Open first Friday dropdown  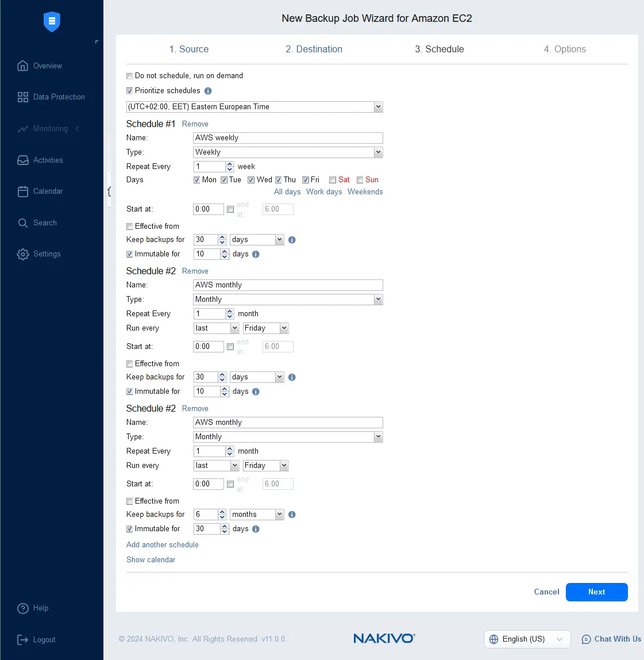click(266, 328)
